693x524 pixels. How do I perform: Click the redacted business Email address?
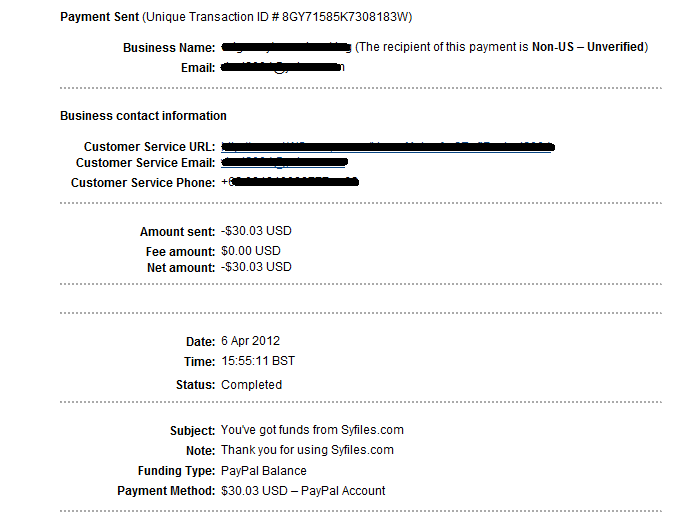tap(283, 68)
